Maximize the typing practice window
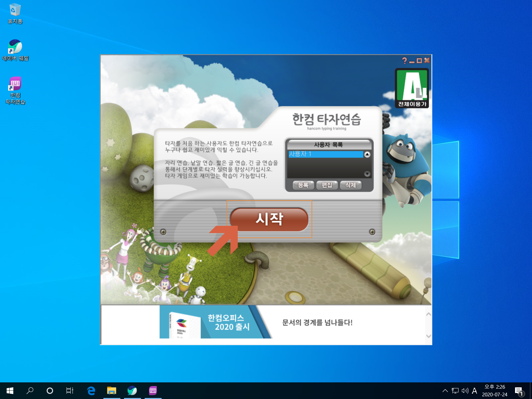Image resolution: width=532 pixels, height=399 pixels. point(419,61)
